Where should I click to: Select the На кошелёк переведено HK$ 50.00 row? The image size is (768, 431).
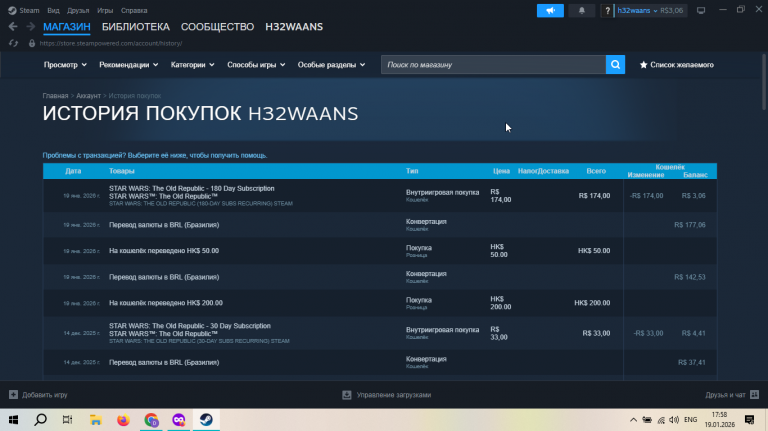tap(380, 251)
